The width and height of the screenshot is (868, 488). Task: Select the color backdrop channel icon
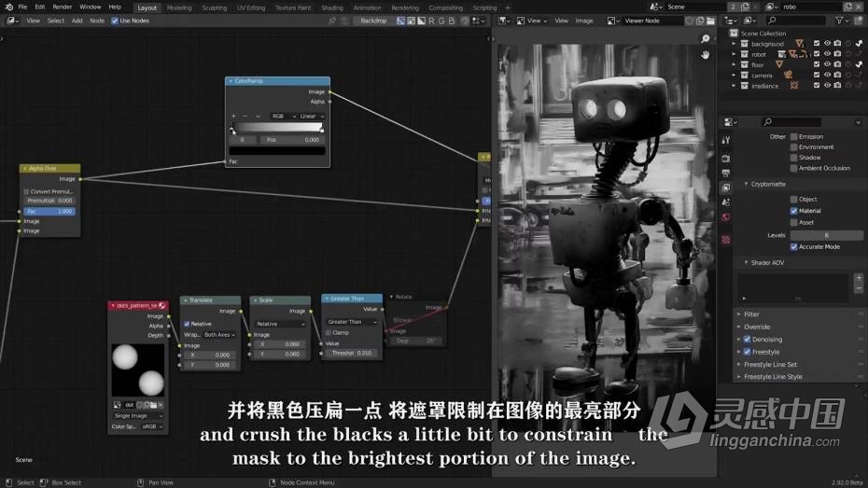pos(411,21)
